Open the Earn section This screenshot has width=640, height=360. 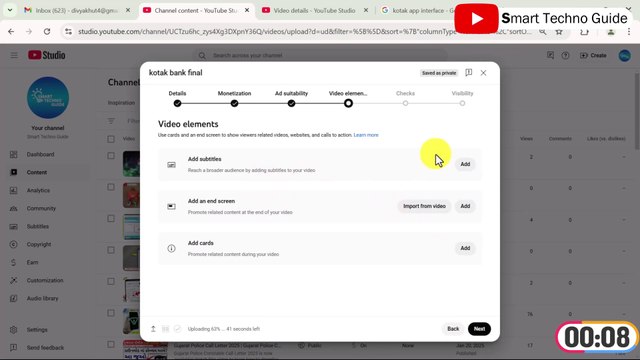(32, 262)
